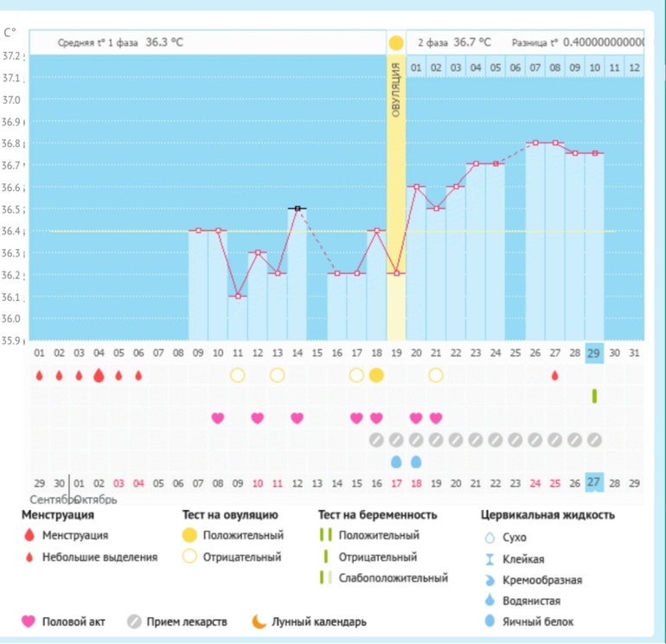Select the spotting drop icon on cycle day 27
Viewport: 666px width, 644px height.
554,375
